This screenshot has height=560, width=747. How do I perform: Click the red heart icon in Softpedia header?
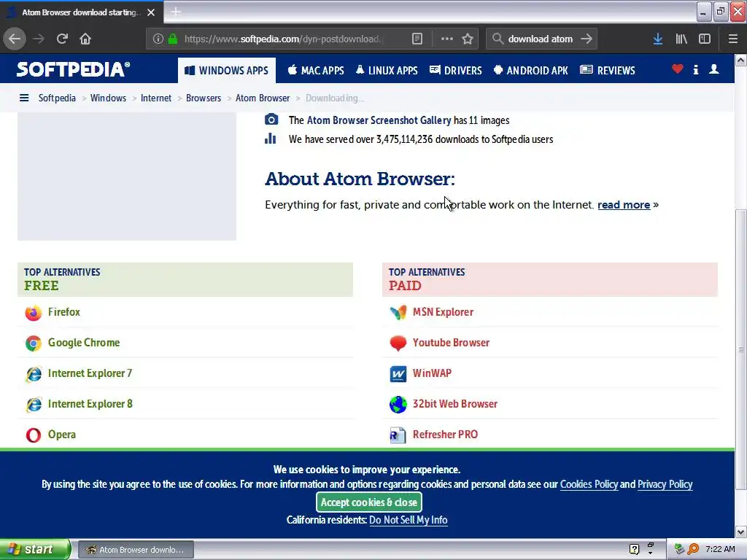678,69
